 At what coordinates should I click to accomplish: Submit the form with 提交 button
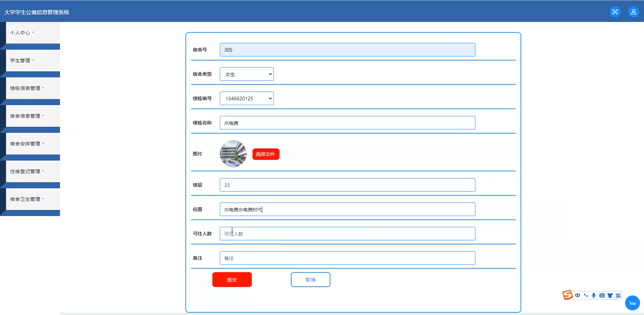click(x=232, y=280)
